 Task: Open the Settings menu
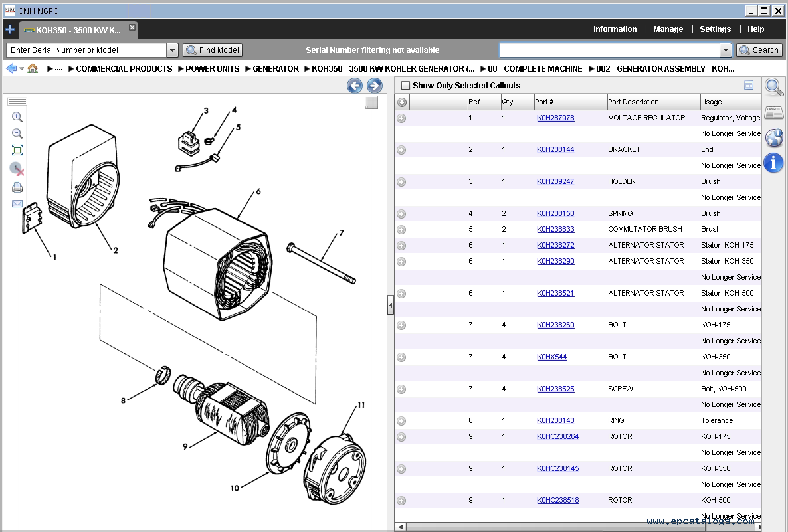[x=715, y=29]
